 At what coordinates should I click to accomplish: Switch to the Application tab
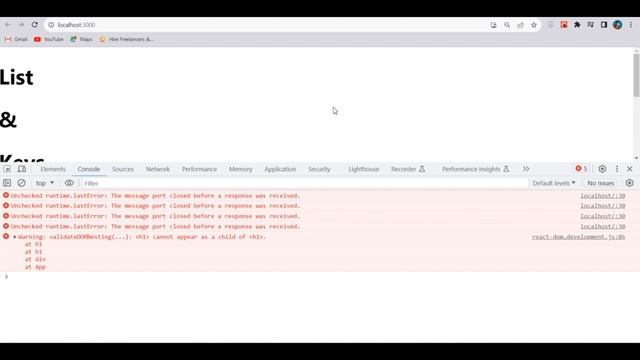tap(280, 169)
